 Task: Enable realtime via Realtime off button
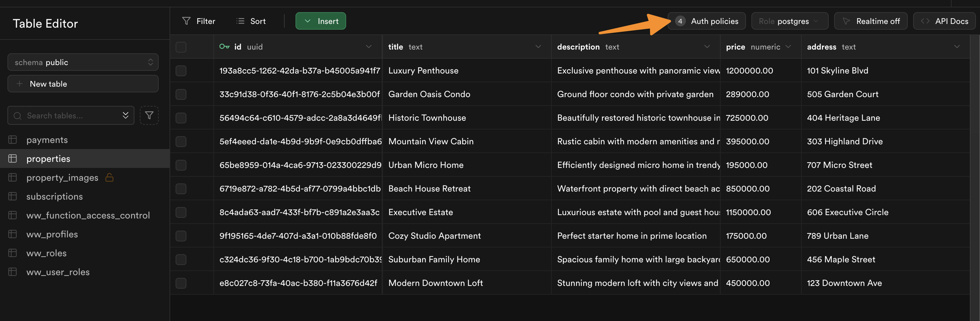pos(871,21)
